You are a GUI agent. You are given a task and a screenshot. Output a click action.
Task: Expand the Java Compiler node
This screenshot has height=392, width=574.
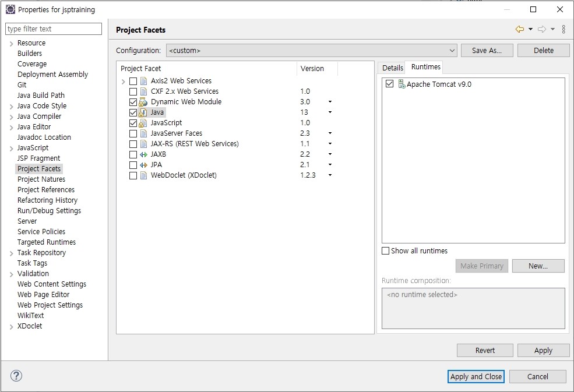(x=11, y=117)
